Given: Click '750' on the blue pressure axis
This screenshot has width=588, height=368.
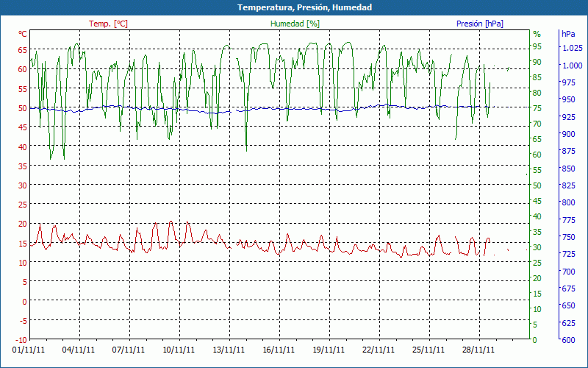Looking at the screenshot, I should click(568, 237).
